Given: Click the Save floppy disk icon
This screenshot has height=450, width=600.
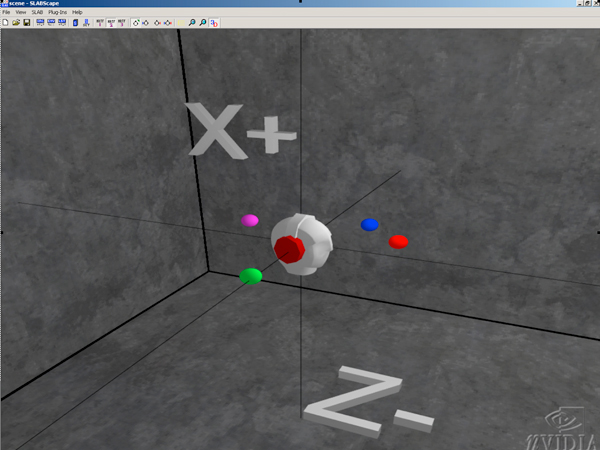Looking at the screenshot, I should (x=27, y=23).
